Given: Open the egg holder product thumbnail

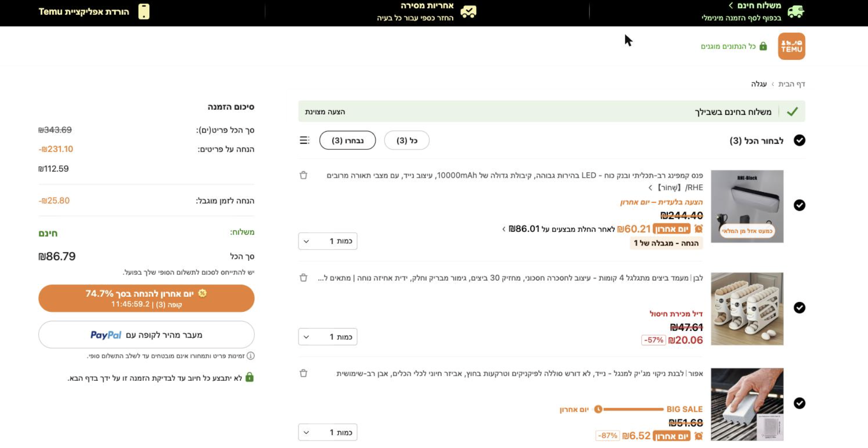Looking at the screenshot, I should [x=747, y=309].
